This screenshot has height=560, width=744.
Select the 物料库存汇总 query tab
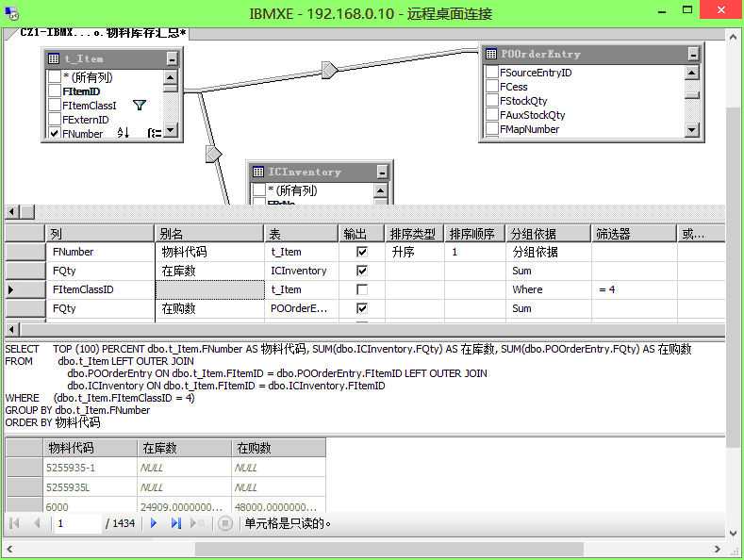pos(104,33)
